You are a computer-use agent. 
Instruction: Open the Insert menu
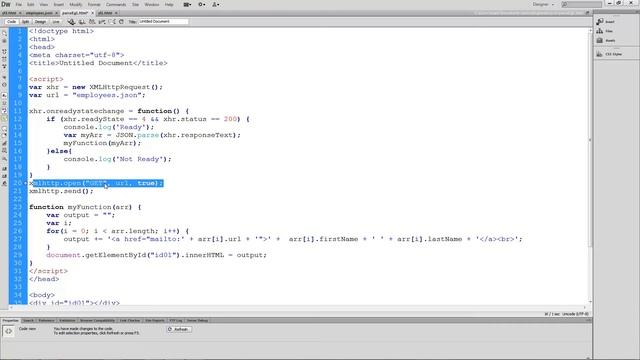[59, 4]
